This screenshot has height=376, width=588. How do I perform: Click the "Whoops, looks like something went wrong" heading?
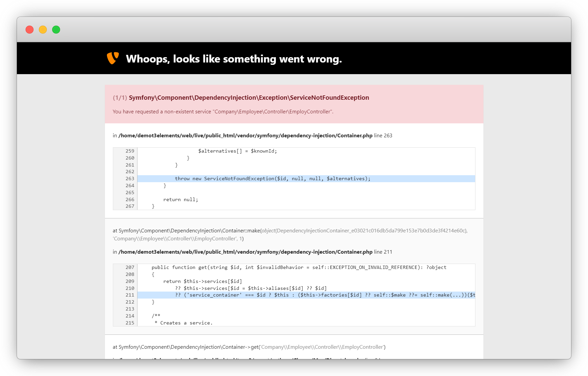234,59
